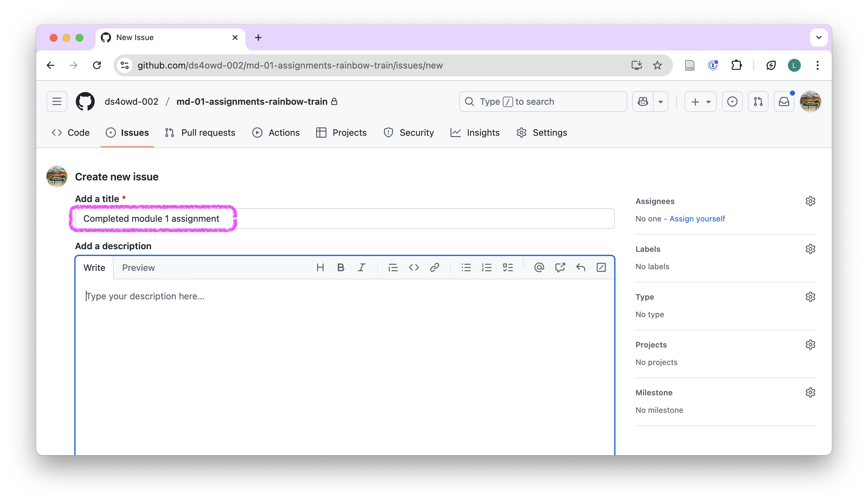Bookmark this page with star icon
This screenshot has width=868, height=503.
[x=657, y=65]
